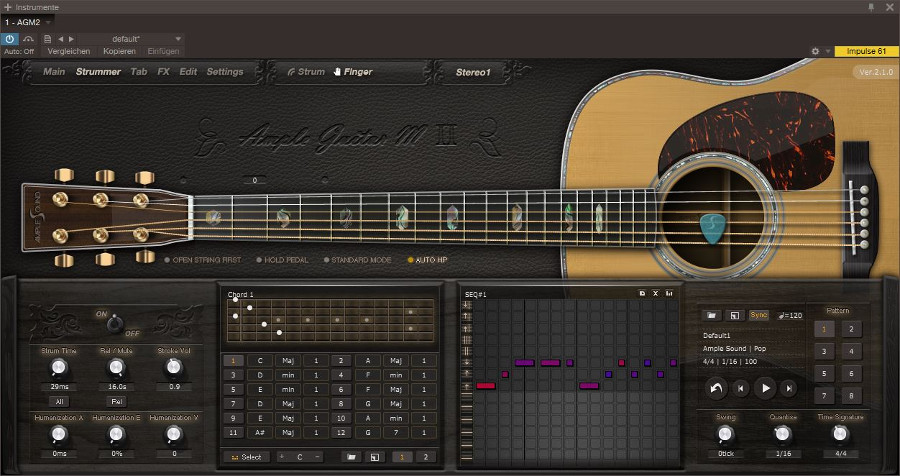
Task: Switch to chord bank 2
Action: pyautogui.click(x=426, y=457)
